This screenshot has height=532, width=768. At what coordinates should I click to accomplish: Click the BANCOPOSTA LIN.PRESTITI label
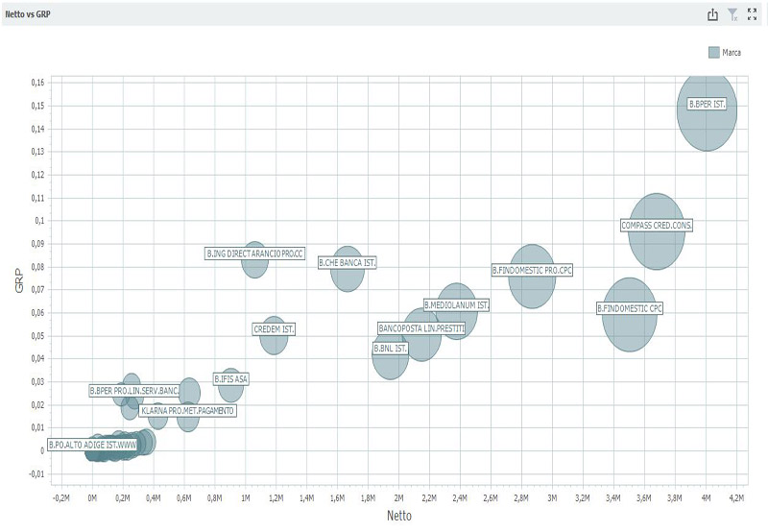point(421,328)
